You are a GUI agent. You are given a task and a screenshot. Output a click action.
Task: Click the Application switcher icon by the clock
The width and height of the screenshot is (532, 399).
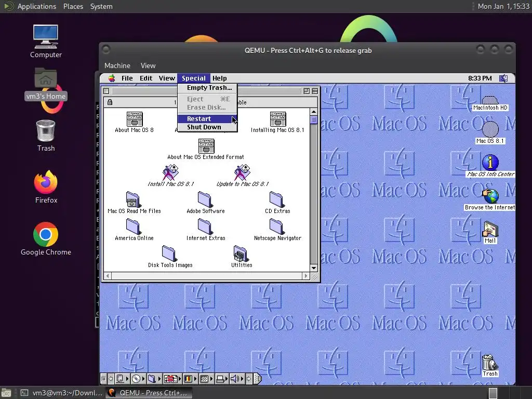point(503,78)
